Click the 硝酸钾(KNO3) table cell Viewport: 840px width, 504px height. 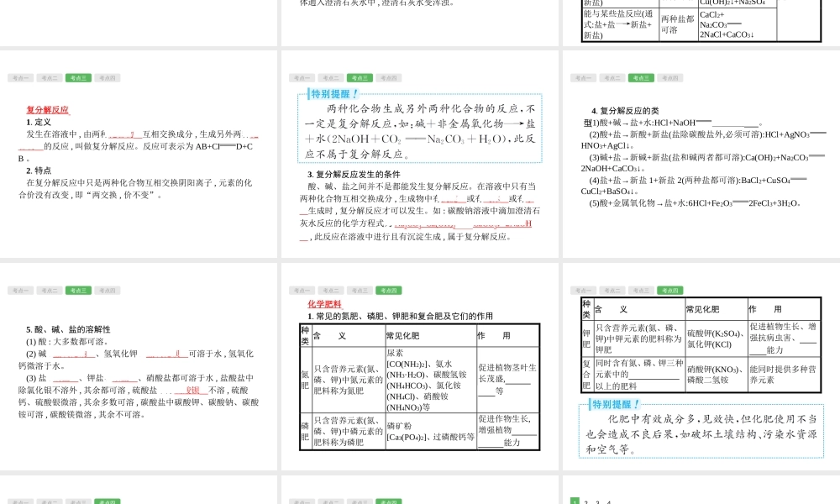[x=715, y=375]
